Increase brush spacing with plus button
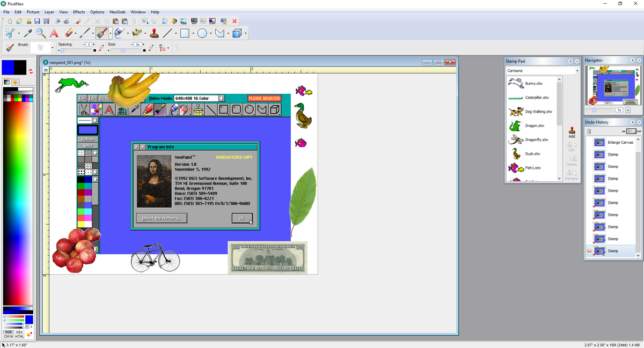Image resolution: width=644 pixels, height=348 pixels. [93, 45]
